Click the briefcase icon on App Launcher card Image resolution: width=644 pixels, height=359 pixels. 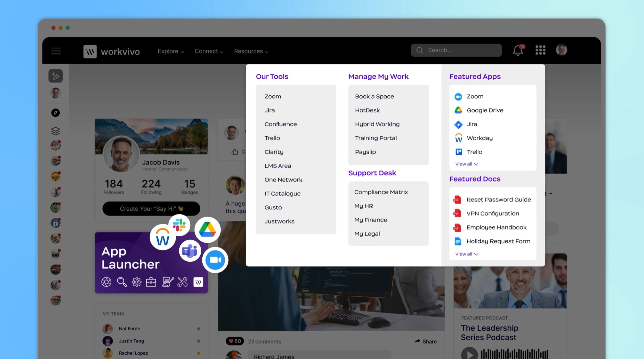click(151, 282)
